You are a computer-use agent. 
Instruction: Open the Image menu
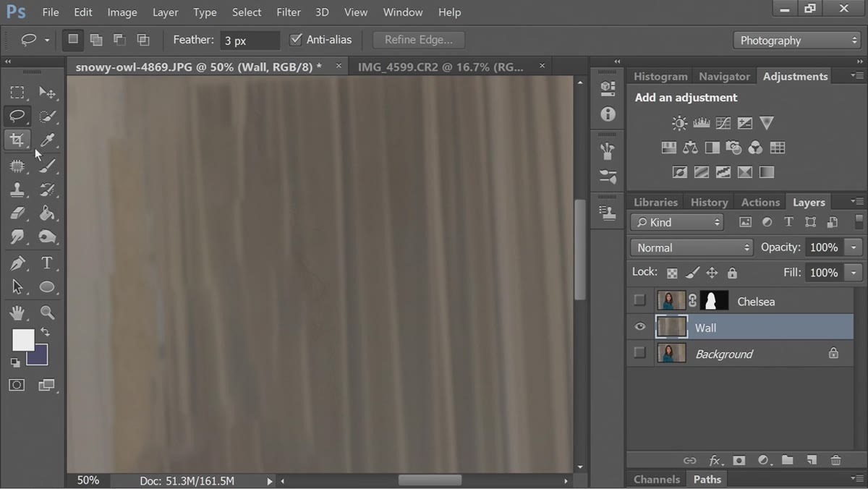(122, 12)
